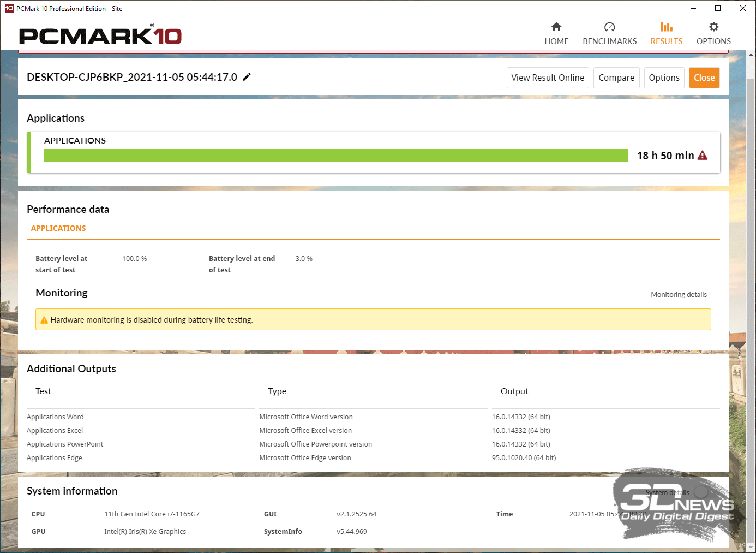Open the RESULTS section
Screen dimensions: 756x553
pyautogui.click(x=666, y=34)
